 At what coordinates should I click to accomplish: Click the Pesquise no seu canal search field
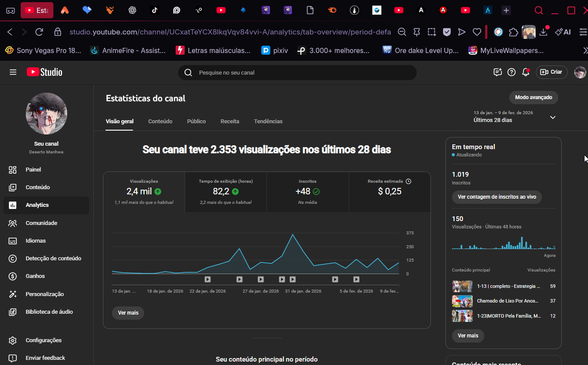click(301, 73)
